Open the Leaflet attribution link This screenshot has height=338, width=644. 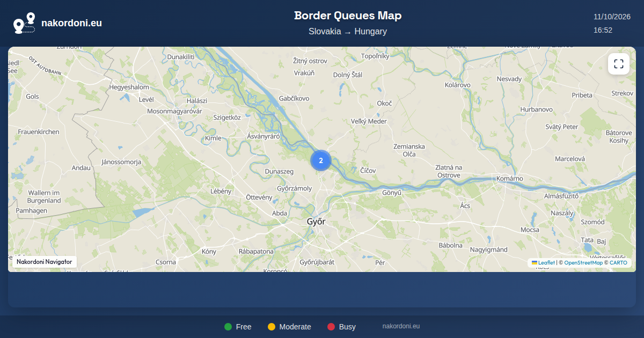[x=543, y=263]
